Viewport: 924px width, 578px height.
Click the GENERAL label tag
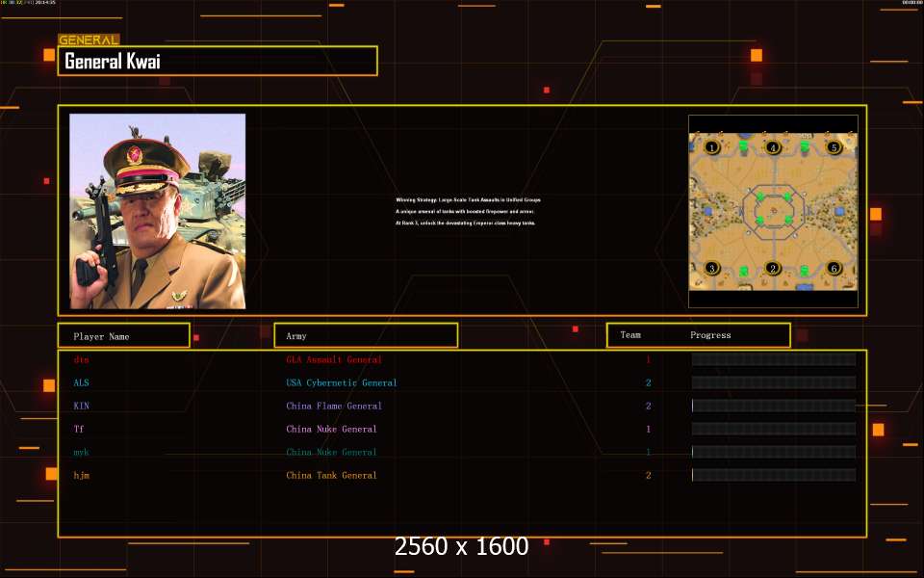89,40
